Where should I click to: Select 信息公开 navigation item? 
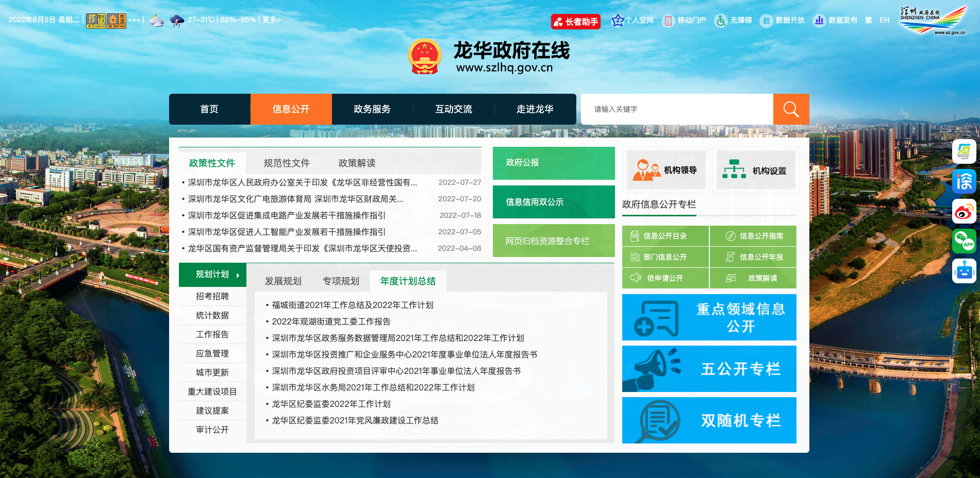[291, 109]
